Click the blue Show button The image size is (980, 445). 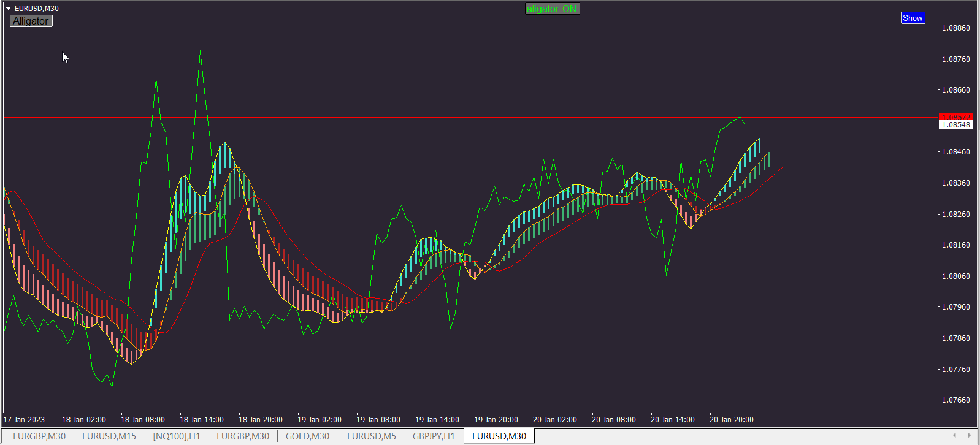pos(913,18)
